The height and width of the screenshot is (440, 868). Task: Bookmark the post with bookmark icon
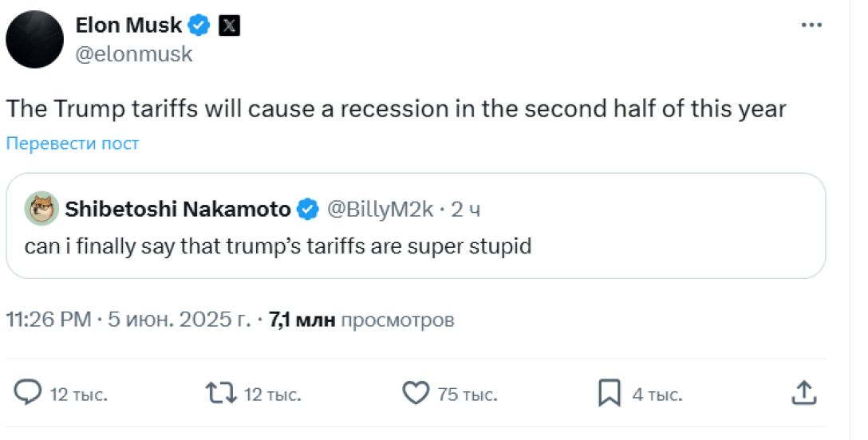[610, 392]
